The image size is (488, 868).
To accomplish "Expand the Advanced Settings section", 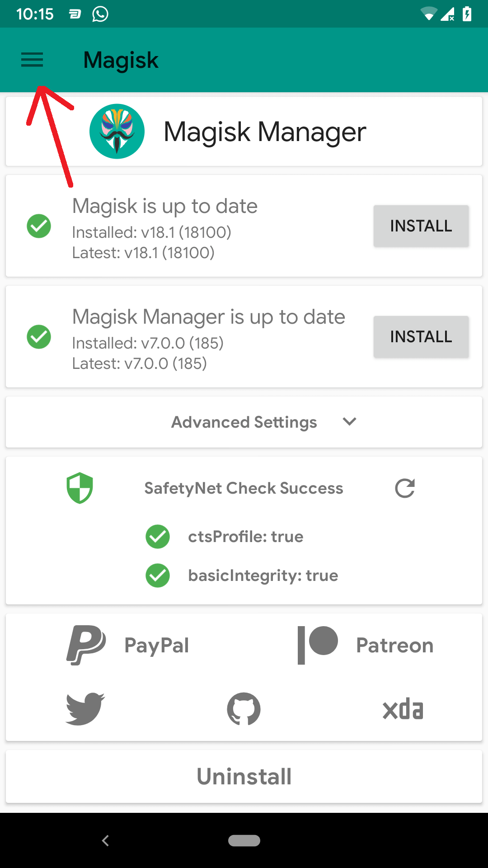I will tap(244, 422).
